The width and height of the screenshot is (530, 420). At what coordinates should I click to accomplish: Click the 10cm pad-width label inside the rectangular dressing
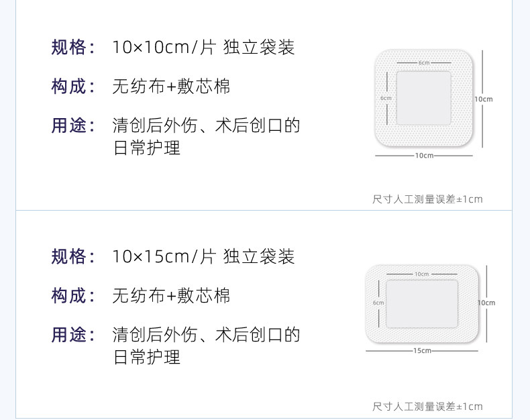tap(421, 274)
